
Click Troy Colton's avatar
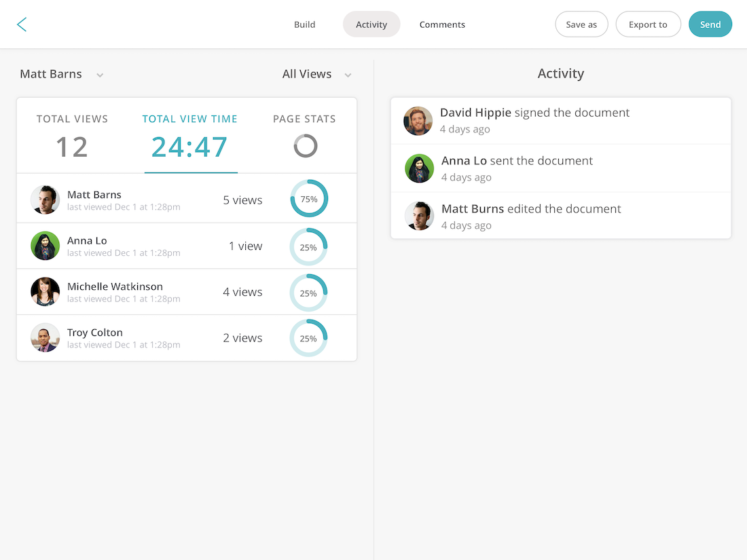coord(45,337)
